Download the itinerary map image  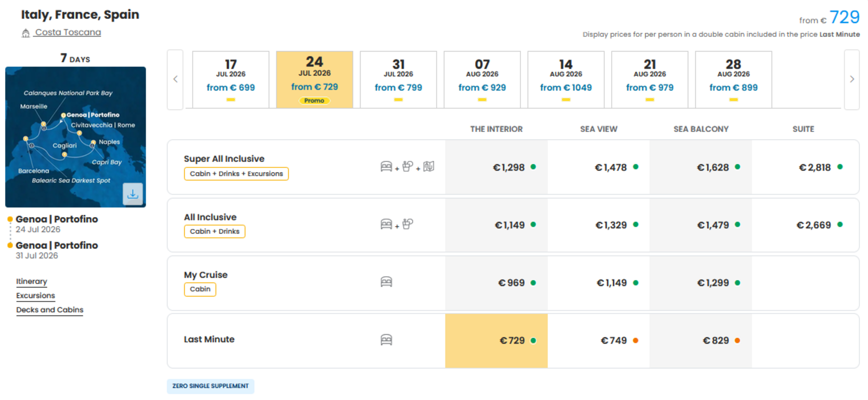tap(133, 194)
